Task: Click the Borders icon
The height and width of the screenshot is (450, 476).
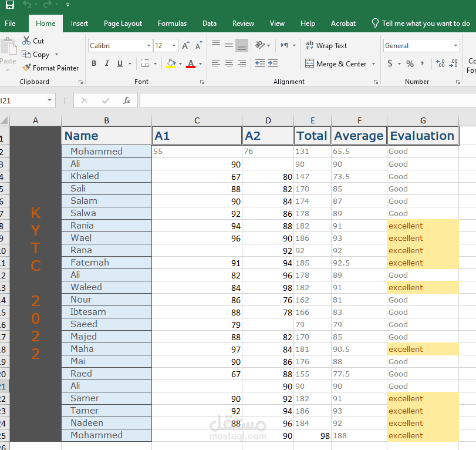Action: click(x=145, y=63)
